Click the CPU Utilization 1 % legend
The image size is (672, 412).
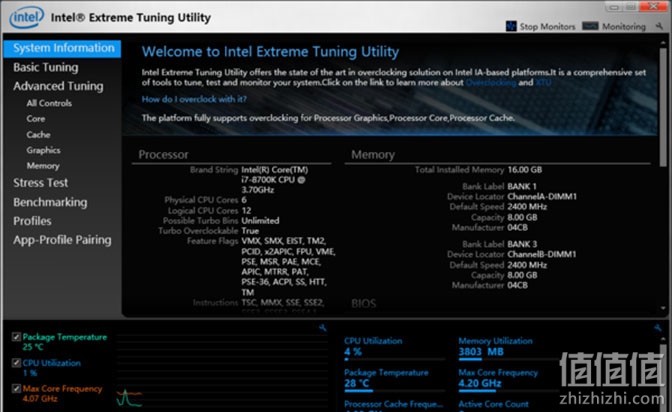pyautogui.click(x=51, y=368)
